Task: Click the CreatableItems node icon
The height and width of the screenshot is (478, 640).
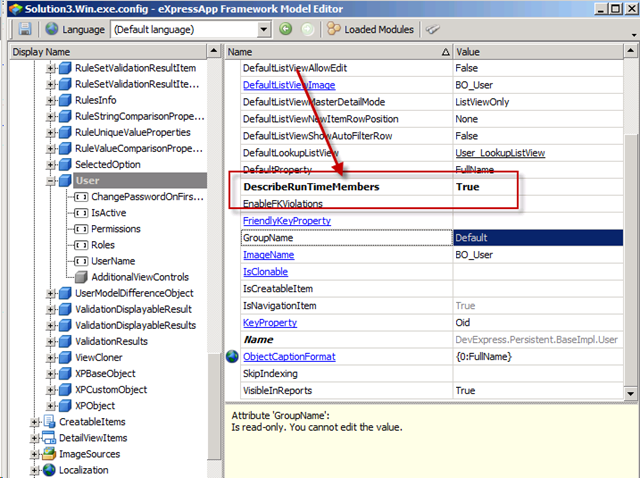Action: pos(49,422)
